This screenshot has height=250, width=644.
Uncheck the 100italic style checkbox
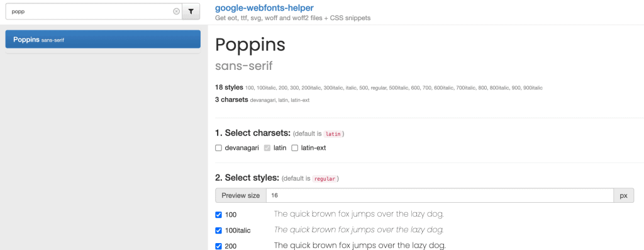click(x=218, y=230)
